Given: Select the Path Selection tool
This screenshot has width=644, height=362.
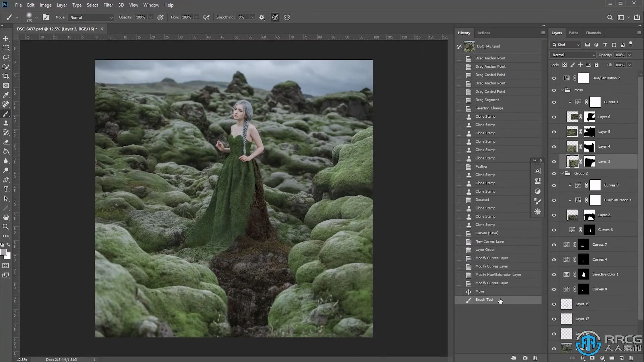Looking at the screenshot, I should pos(6,198).
